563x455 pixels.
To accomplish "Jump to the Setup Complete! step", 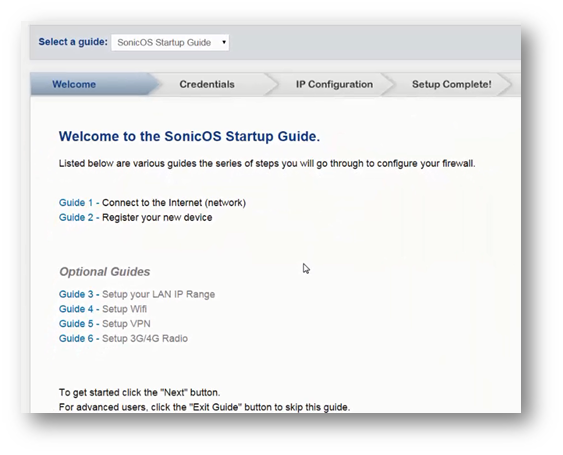I will [452, 84].
